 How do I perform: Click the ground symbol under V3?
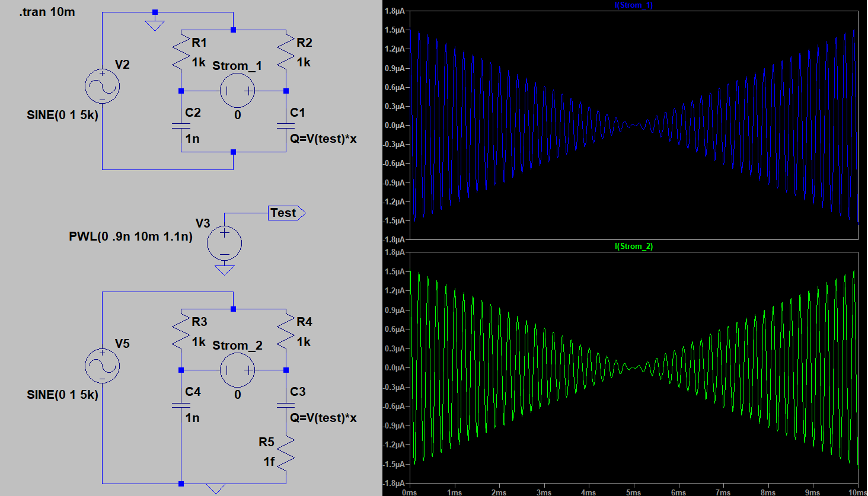[x=224, y=270]
